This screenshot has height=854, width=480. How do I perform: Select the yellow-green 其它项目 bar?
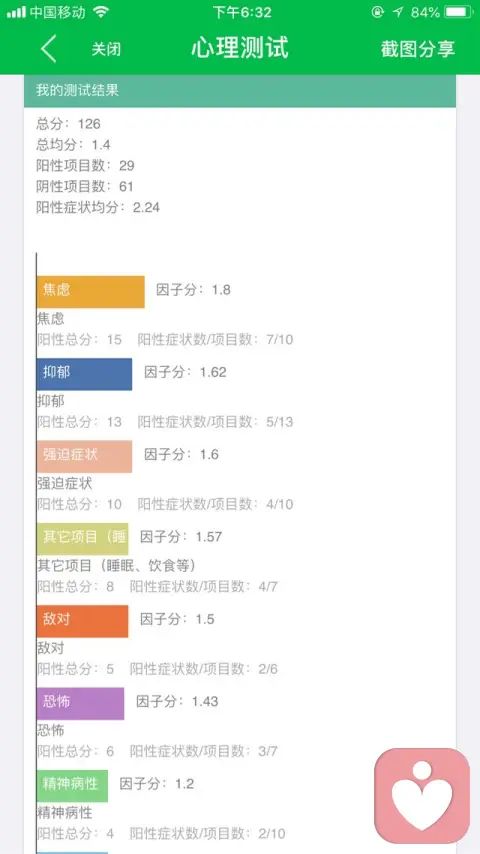pos(82,539)
